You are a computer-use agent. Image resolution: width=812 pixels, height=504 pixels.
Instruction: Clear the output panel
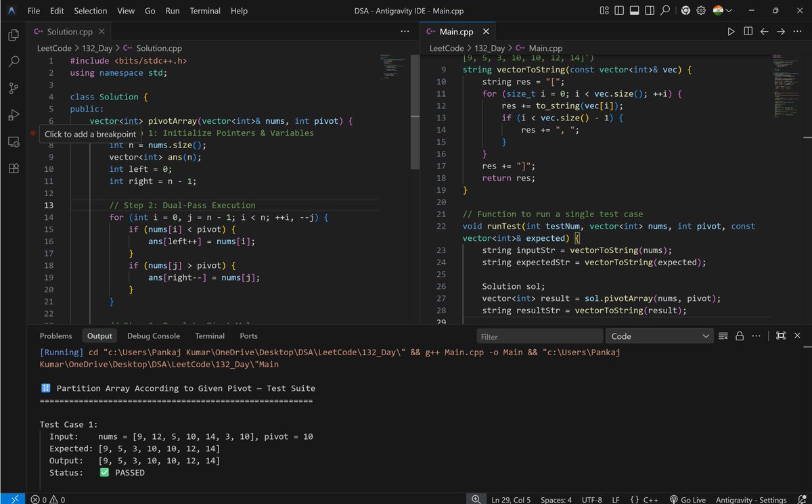click(x=723, y=336)
